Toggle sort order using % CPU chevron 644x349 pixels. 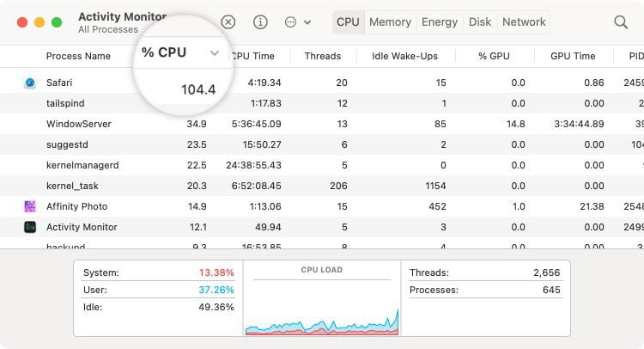tap(214, 53)
